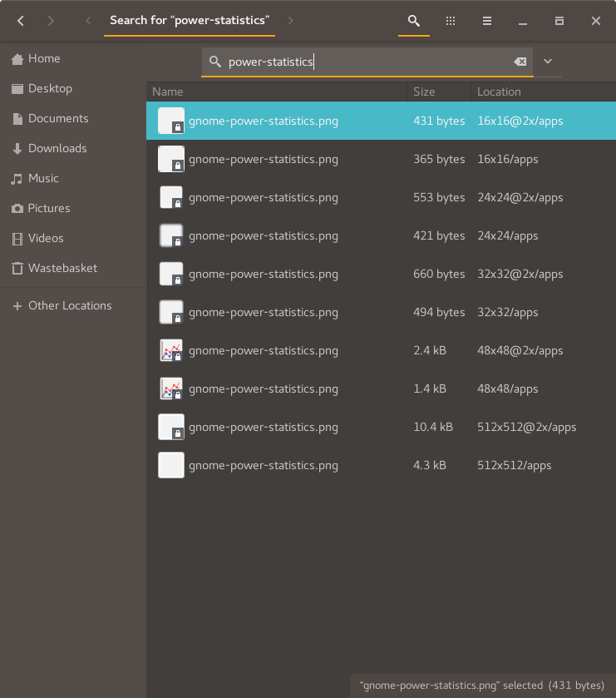Select chart thumbnail in 48x48/apps row
The height and width of the screenshot is (698, 616).
click(x=171, y=389)
